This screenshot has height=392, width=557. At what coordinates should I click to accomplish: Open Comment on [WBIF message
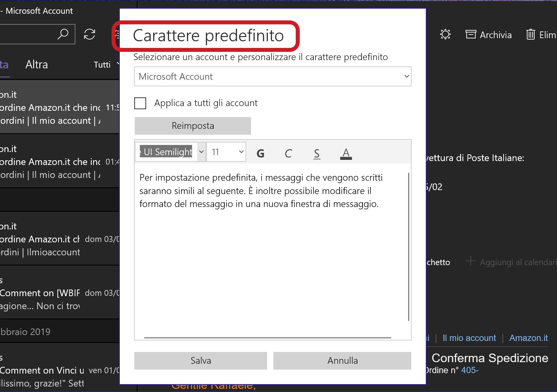coord(60,293)
